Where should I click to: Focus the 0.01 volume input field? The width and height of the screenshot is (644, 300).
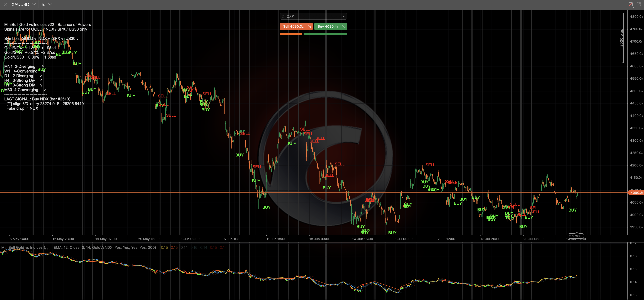pos(313,16)
